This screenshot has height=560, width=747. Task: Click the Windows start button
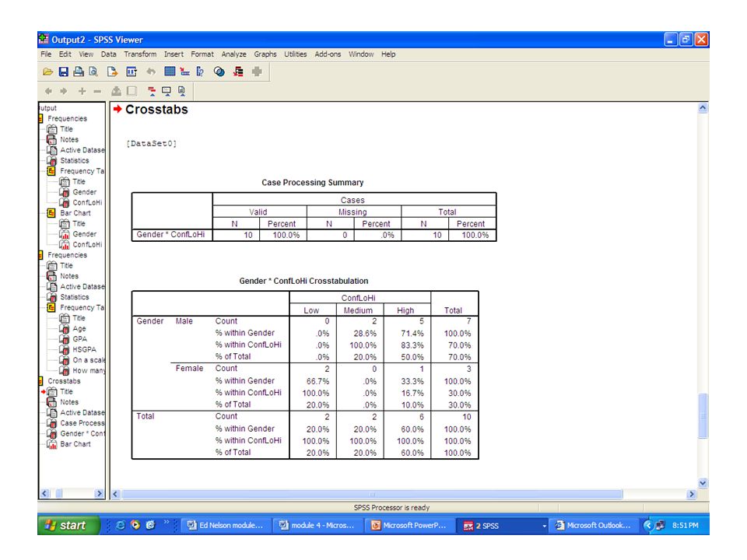point(68,525)
